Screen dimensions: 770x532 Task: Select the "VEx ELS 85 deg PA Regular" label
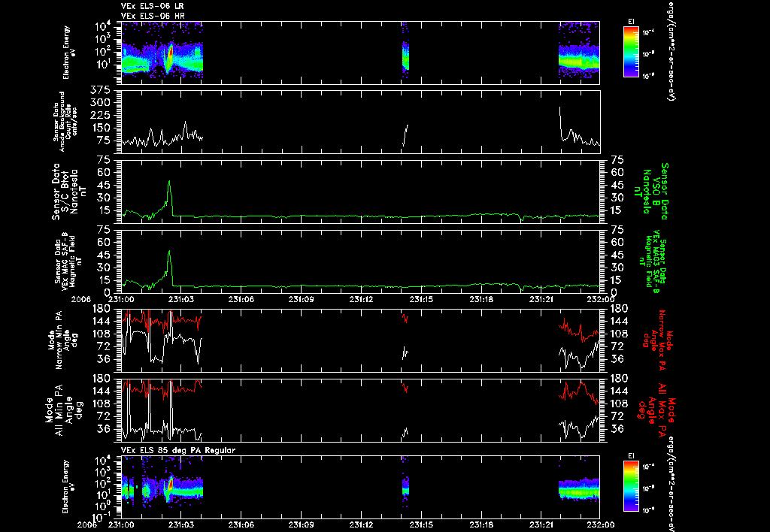[x=178, y=450]
